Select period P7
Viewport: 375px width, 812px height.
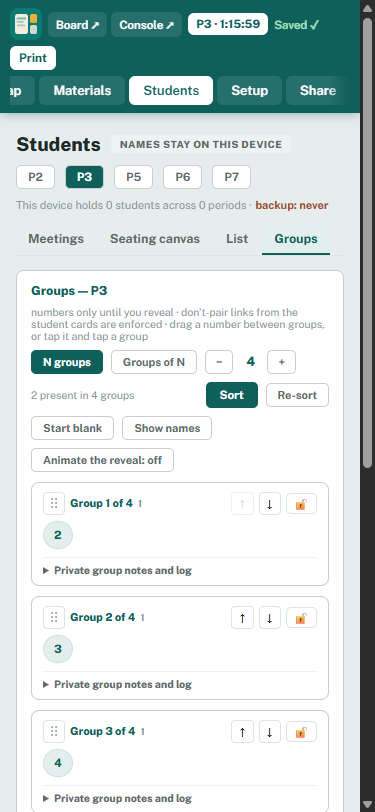point(232,177)
